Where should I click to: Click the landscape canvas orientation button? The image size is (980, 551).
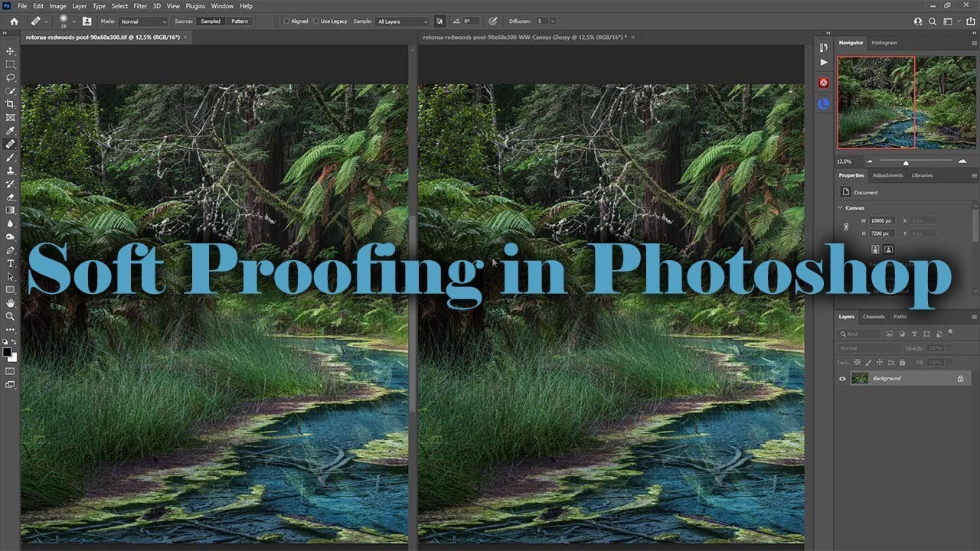[889, 249]
